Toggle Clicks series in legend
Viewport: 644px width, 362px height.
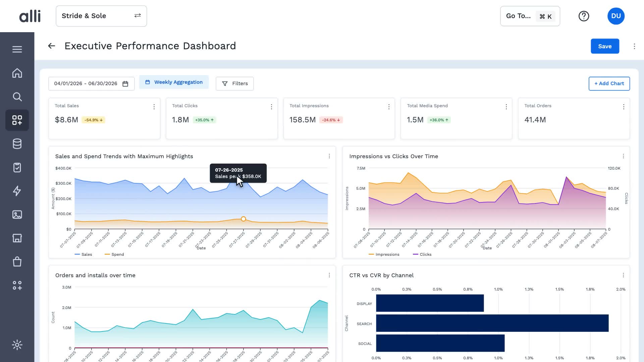pyautogui.click(x=422, y=254)
